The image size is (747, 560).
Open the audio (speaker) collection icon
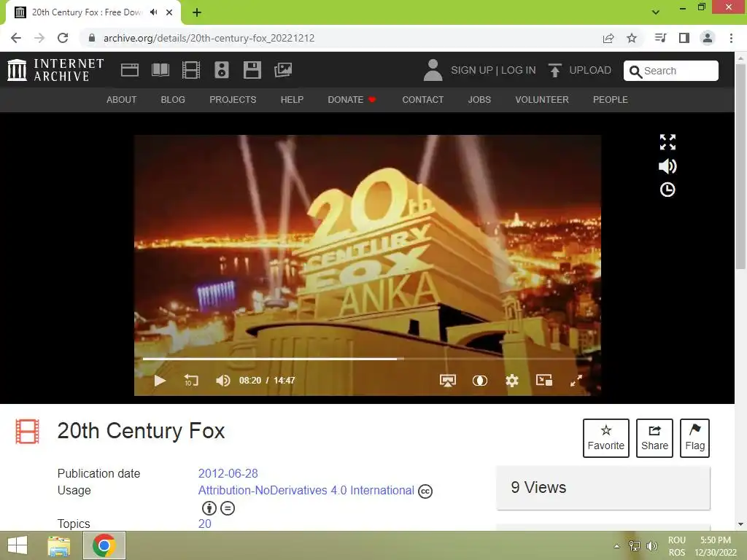coord(222,70)
